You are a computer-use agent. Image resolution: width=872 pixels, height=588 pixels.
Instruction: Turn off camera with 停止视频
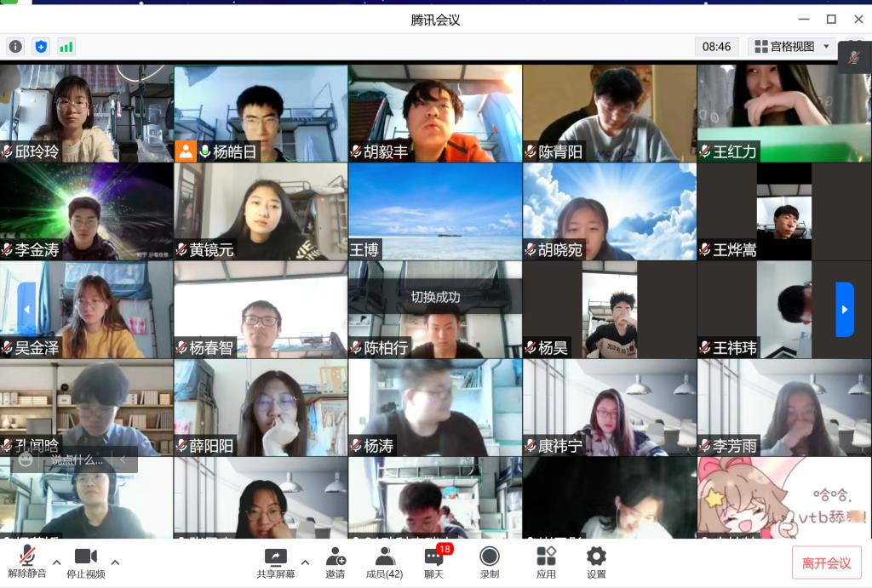point(85,562)
